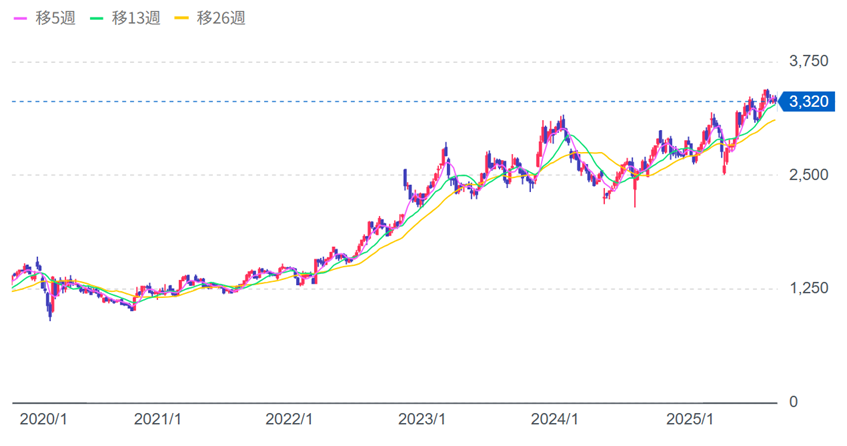Click the 移13週 legend label
The image size is (847, 446).
pos(136,18)
